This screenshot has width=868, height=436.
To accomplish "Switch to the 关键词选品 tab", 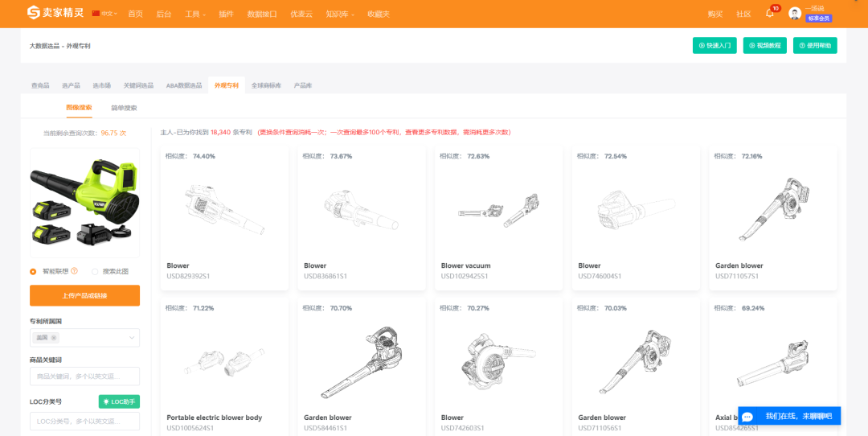I will click(138, 85).
